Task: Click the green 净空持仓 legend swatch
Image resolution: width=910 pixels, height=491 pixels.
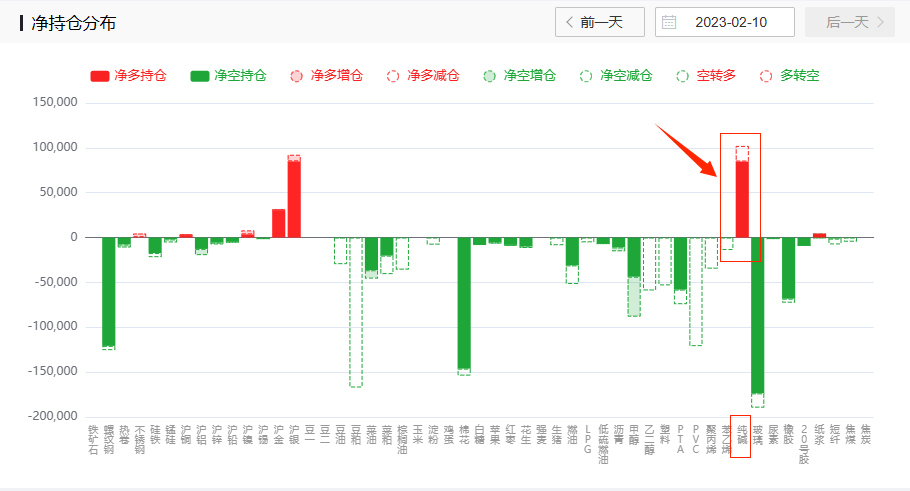Action: point(200,76)
